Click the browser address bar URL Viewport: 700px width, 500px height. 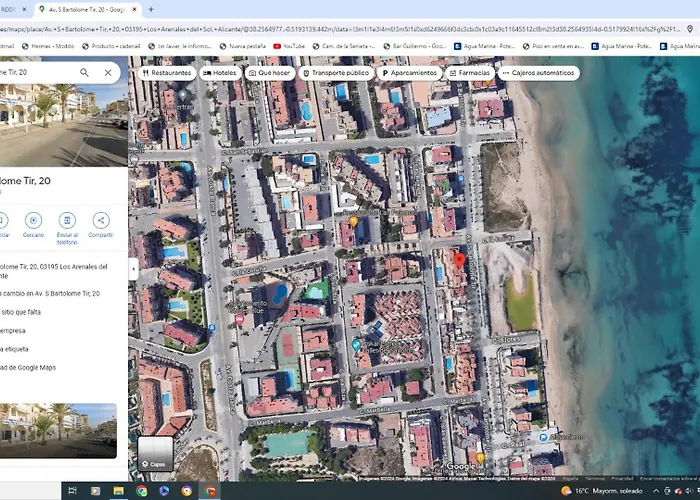click(339, 29)
